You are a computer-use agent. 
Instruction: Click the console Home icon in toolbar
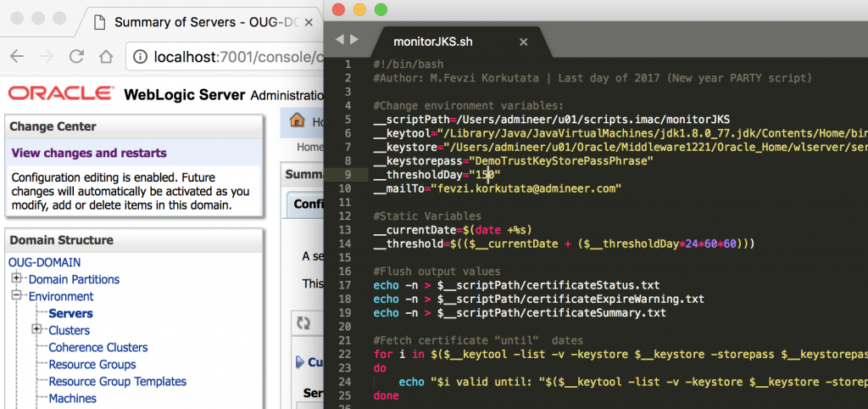298,120
